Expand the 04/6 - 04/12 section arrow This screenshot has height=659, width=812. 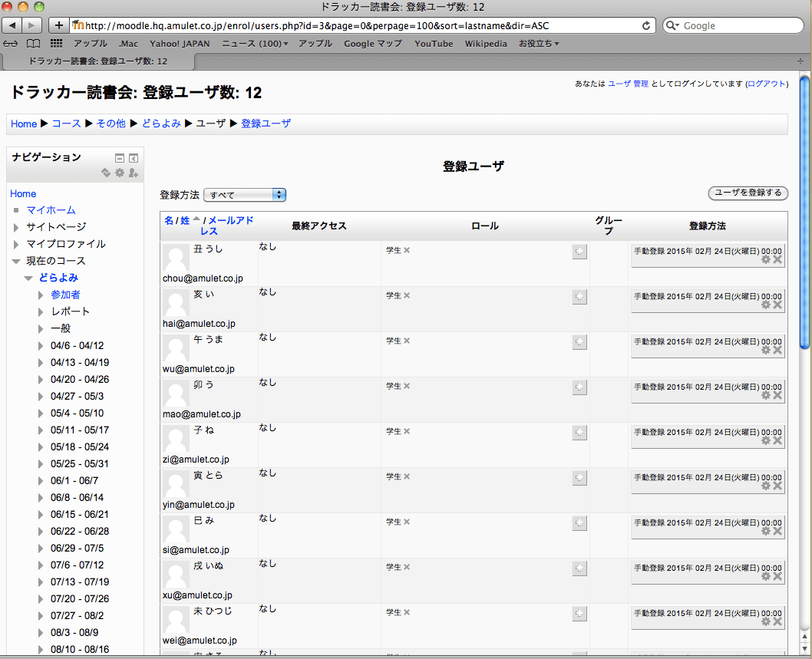click(x=41, y=346)
